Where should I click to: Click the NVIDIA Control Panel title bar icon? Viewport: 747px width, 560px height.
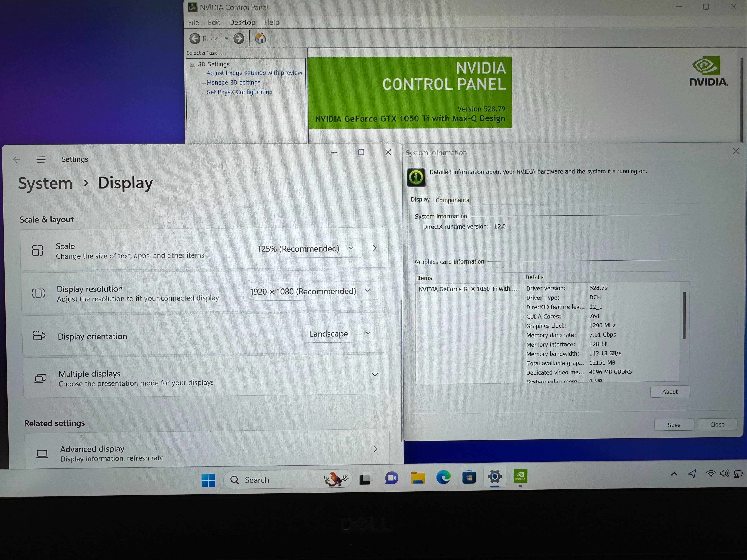(192, 7)
